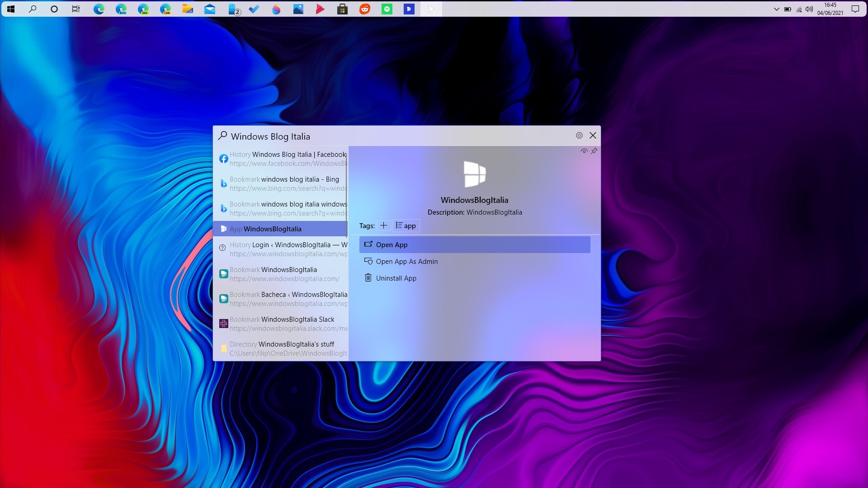Select the 'app' tag chip
The image size is (868, 488).
click(406, 225)
